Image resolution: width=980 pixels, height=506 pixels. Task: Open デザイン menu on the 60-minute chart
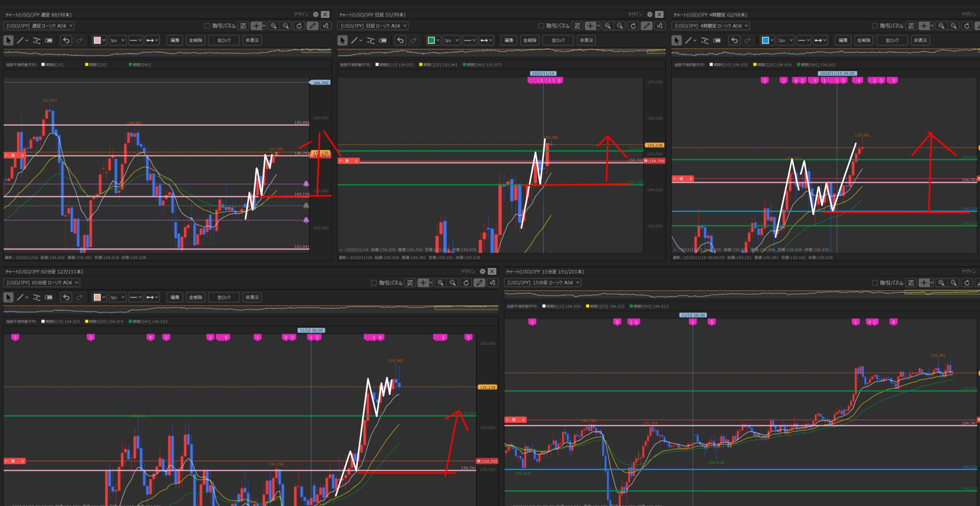[468, 271]
